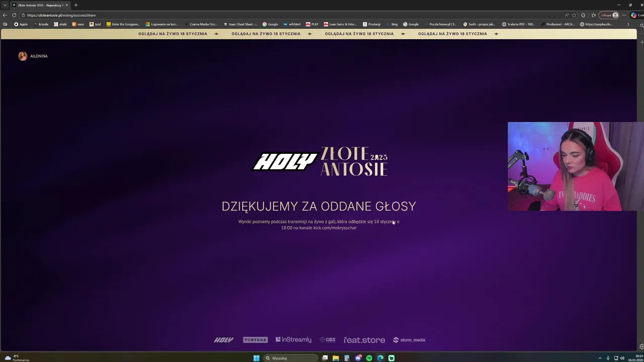Click the FORTUNA sponsor logo
Screen dimensions: 644x362
click(x=255, y=340)
